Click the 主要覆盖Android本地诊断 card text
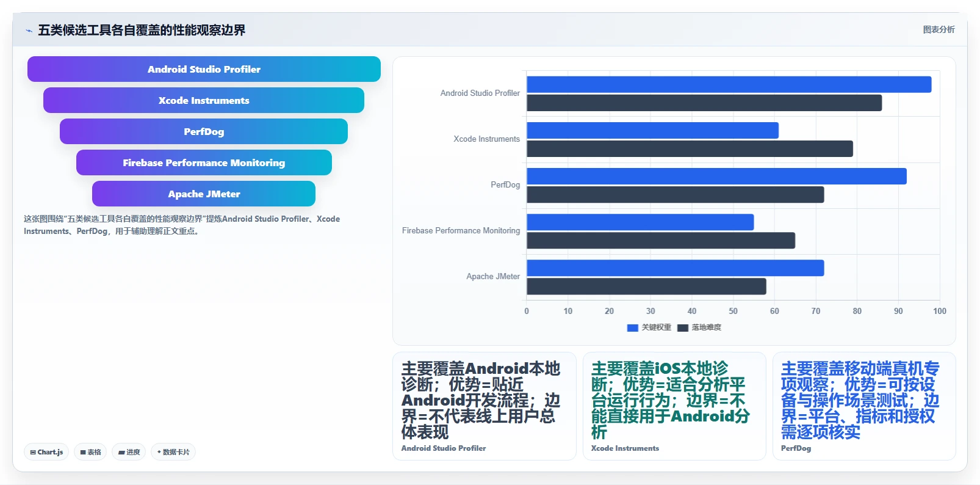This screenshot has height=485, width=980. point(481,400)
